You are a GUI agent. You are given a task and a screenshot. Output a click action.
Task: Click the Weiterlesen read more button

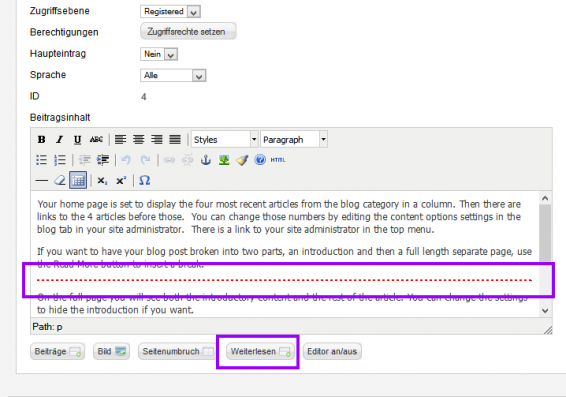[260, 351]
